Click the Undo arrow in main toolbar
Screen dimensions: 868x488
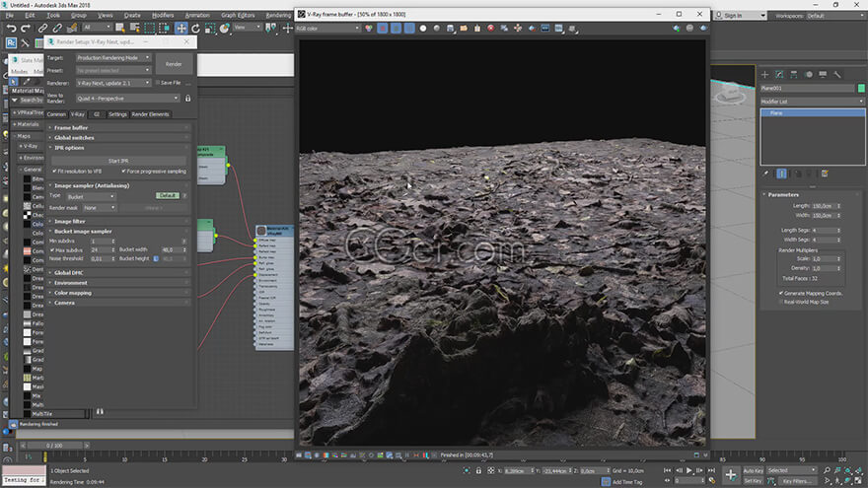pos(11,28)
